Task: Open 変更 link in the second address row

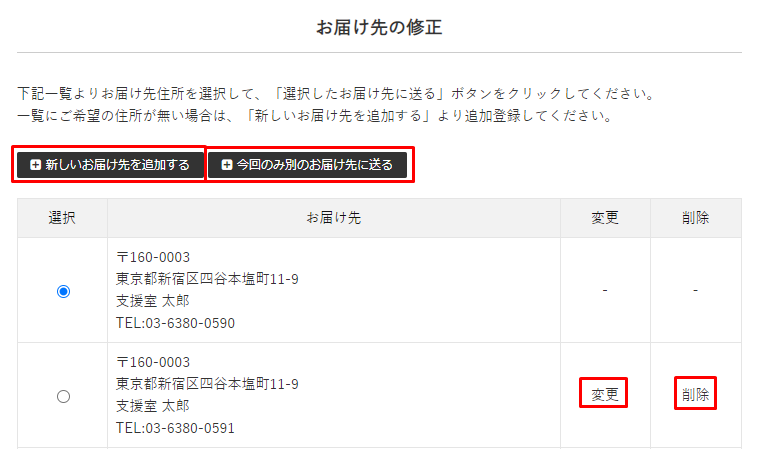Action: point(604,394)
